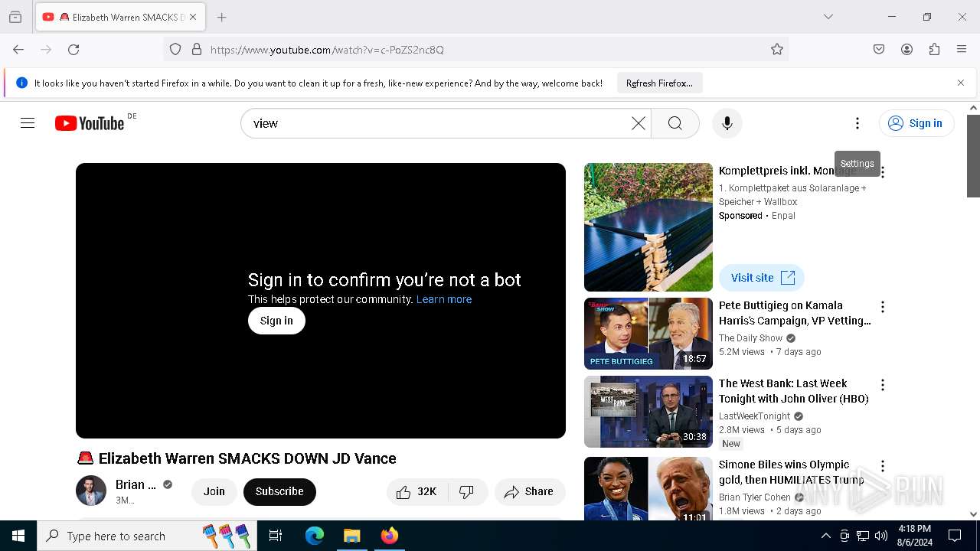Open Brian Tyler Cohen channel name

[x=755, y=497]
